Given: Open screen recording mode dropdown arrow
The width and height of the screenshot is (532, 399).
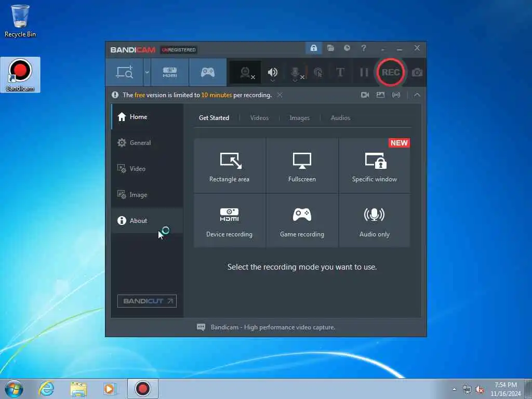Looking at the screenshot, I should tap(147, 72).
